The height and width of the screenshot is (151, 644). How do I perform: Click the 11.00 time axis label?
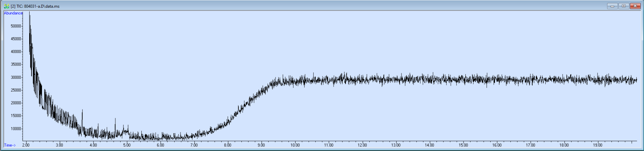329,145
